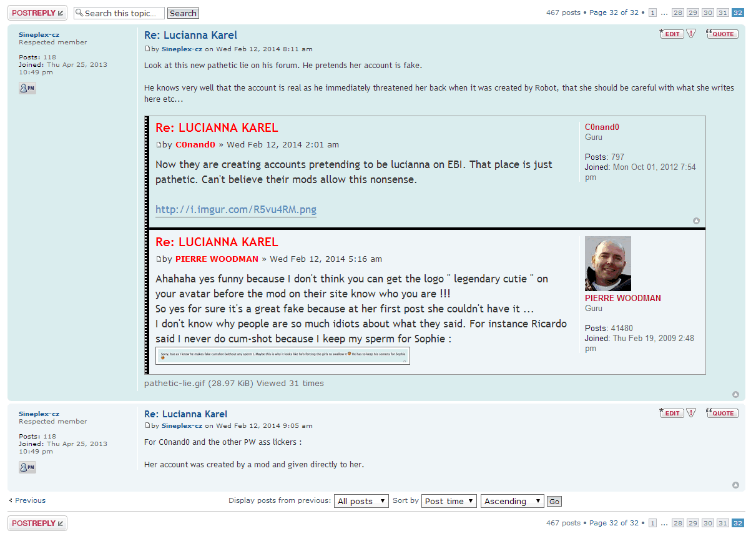This screenshot has width=756, height=541.
Task: Jump to top using first post's arrow icon
Action: (x=735, y=394)
